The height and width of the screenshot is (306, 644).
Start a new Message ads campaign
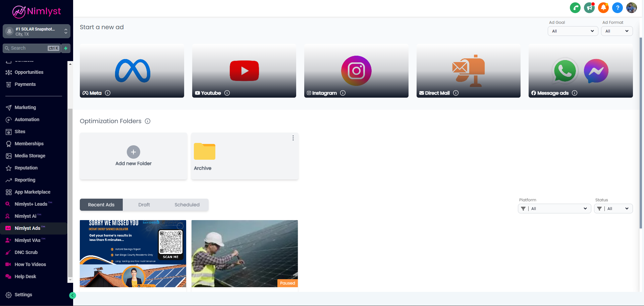click(581, 71)
